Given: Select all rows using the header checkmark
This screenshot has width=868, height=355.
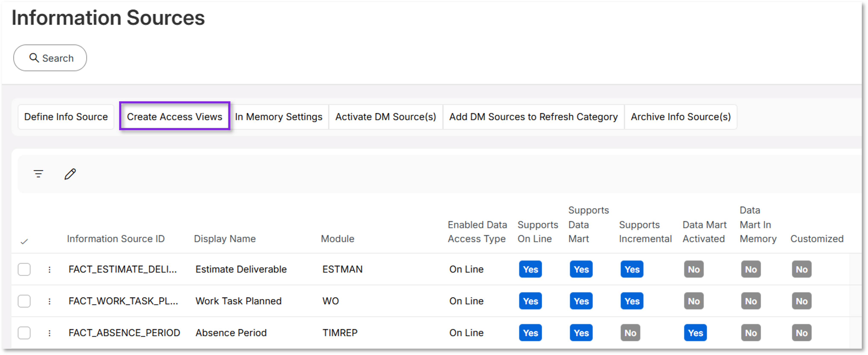Looking at the screenshot, I should coord(24,241).
